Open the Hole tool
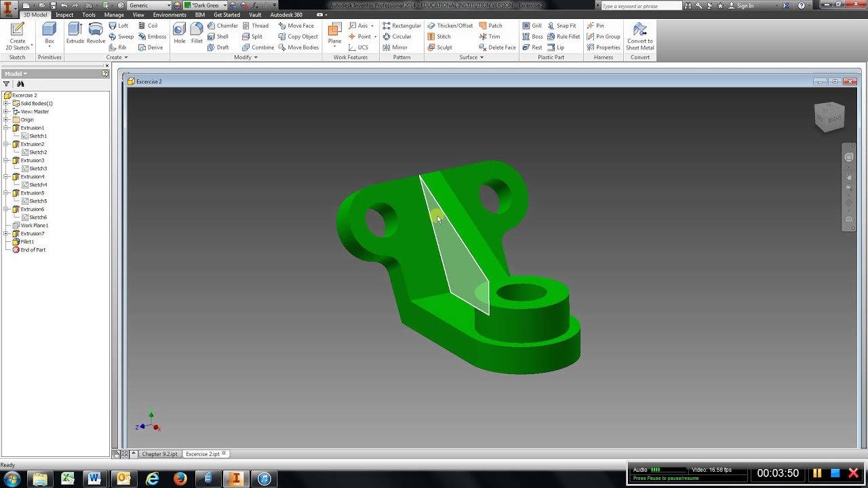Image resolution: width=868 pixels, height=488 pixels. 179,33
